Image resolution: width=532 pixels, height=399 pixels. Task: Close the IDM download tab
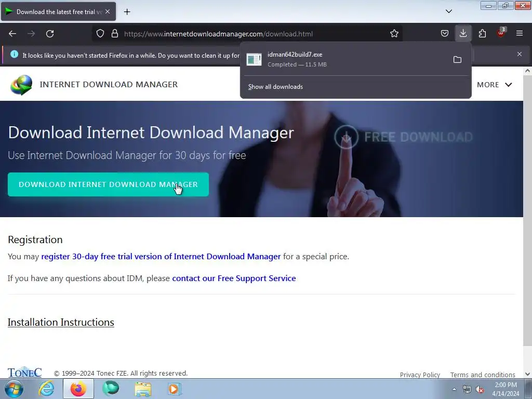click(x=108, y=11)
